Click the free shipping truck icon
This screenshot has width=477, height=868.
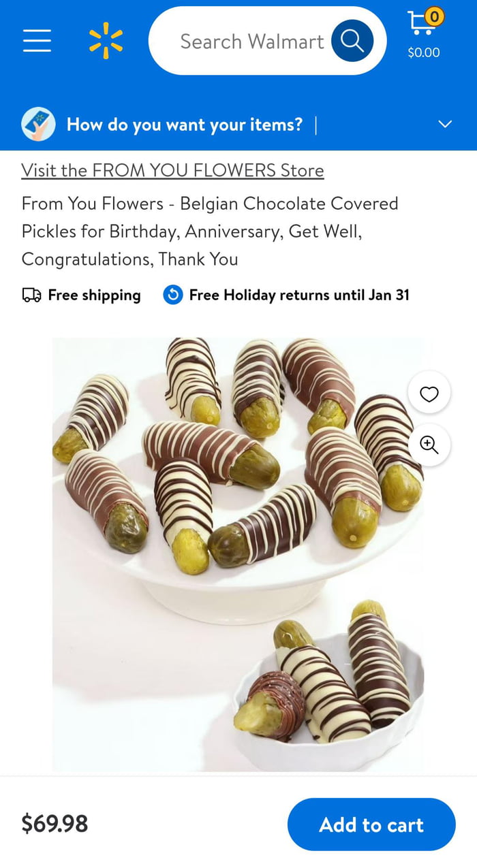tap(30, 295)
